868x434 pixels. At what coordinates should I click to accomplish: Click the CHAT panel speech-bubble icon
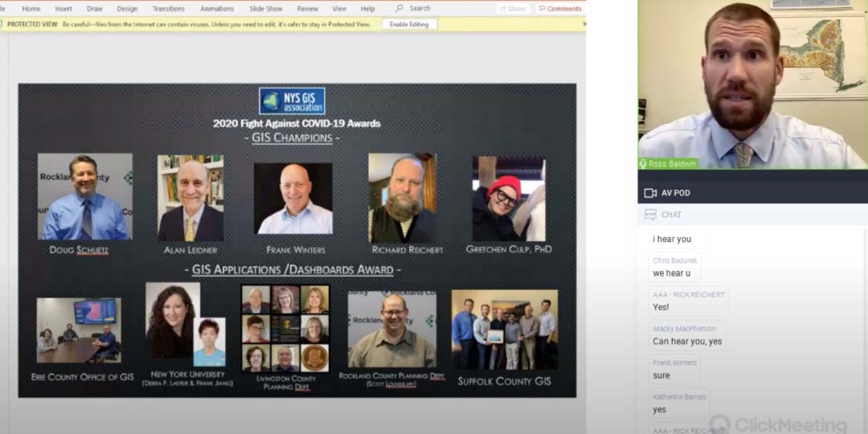pos(650,215)
